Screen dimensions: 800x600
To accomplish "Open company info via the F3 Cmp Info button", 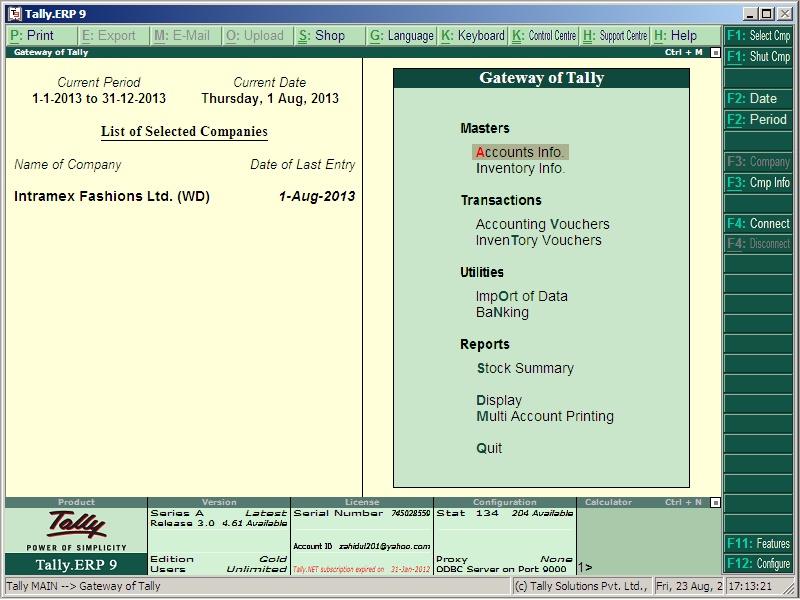I will tap(760, 182).
